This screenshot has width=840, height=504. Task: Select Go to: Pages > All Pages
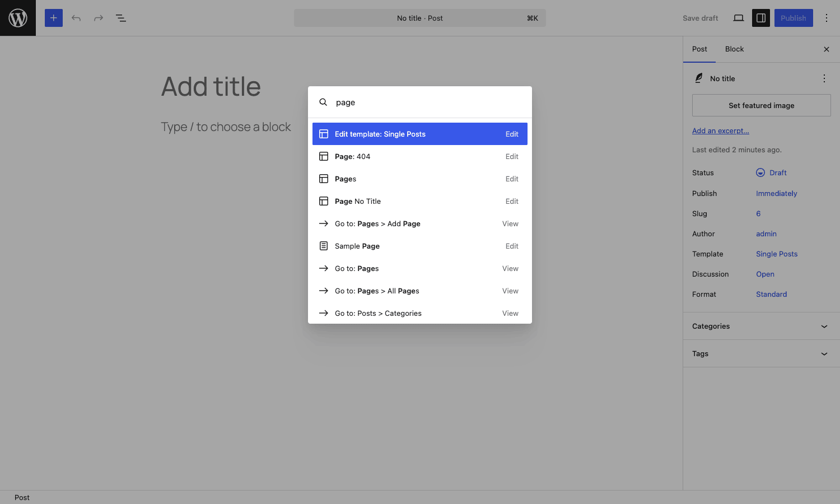pyautogui.click(x=420, y=291)
